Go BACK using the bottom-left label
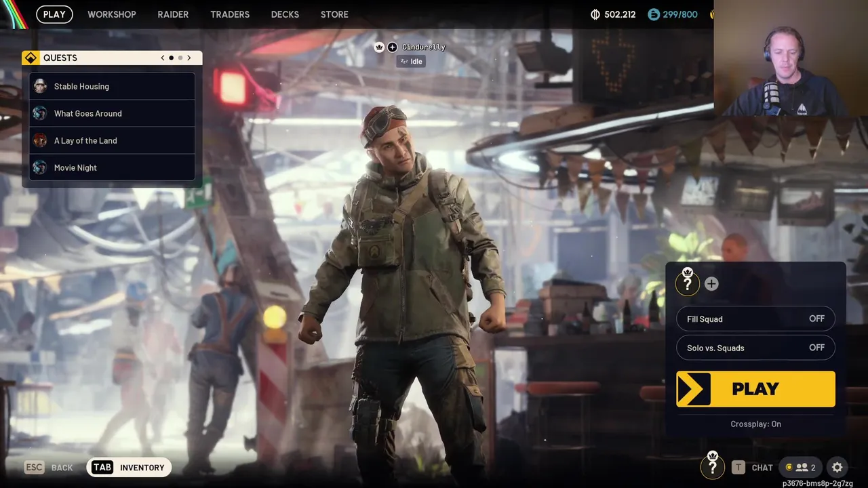 (x=62, y=468)
